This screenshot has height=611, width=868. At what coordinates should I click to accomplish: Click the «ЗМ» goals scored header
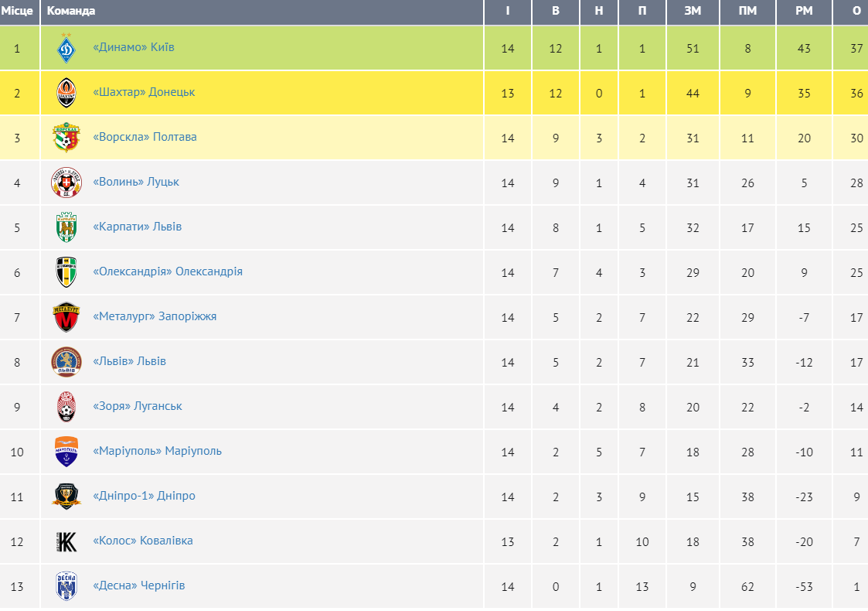coord(693,11)
